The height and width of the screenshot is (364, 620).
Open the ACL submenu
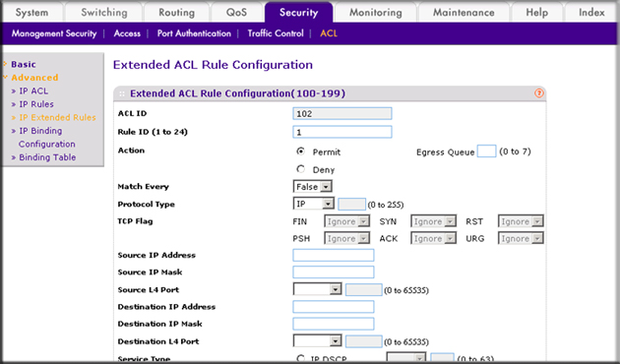[329, 33]
